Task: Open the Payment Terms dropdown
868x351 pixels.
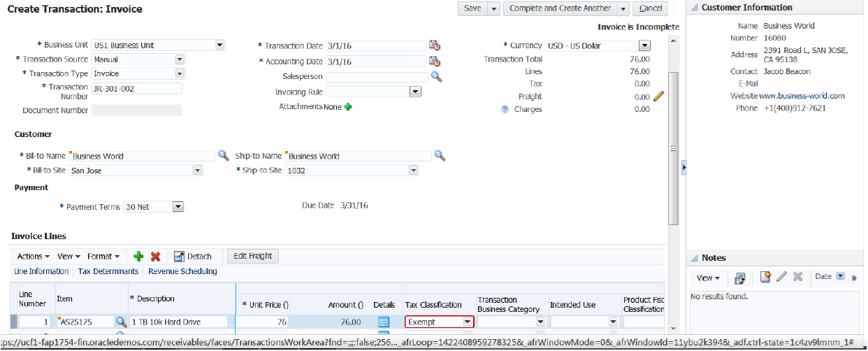Action: click(x=178, y=207)
